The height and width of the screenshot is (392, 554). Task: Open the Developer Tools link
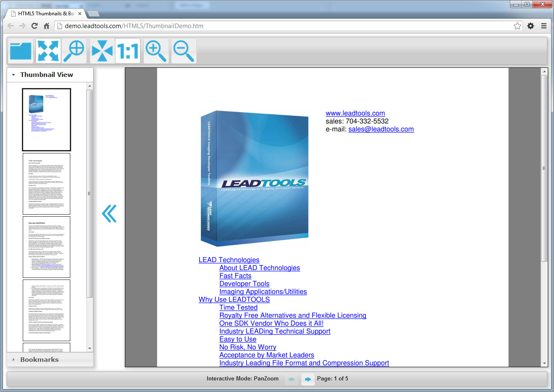[x=244, y=284]
